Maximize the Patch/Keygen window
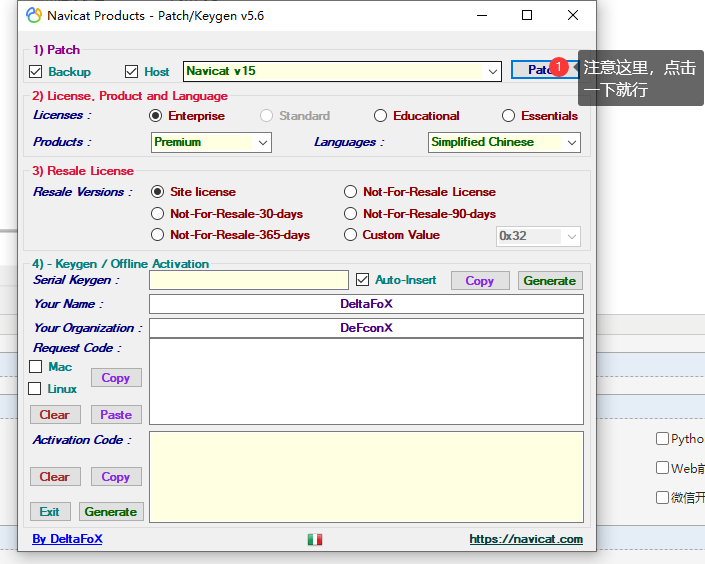 pos(527,15)
